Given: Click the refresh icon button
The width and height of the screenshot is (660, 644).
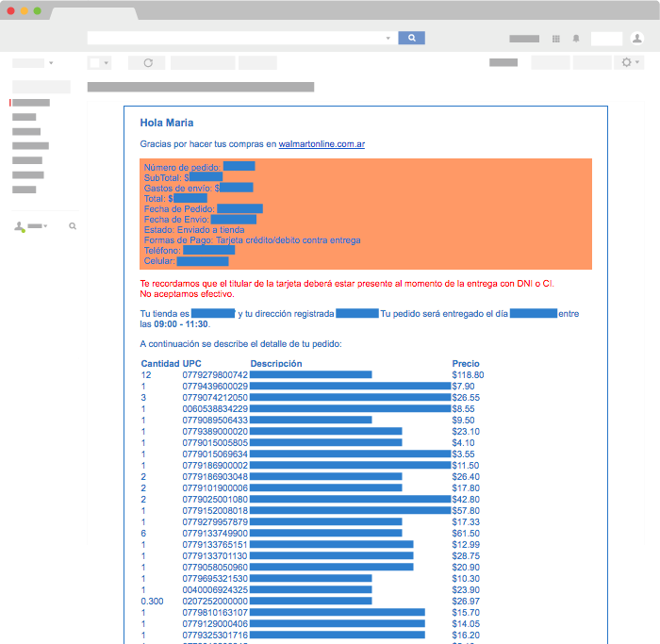Looking at the screenshot, I should point(148,63).
